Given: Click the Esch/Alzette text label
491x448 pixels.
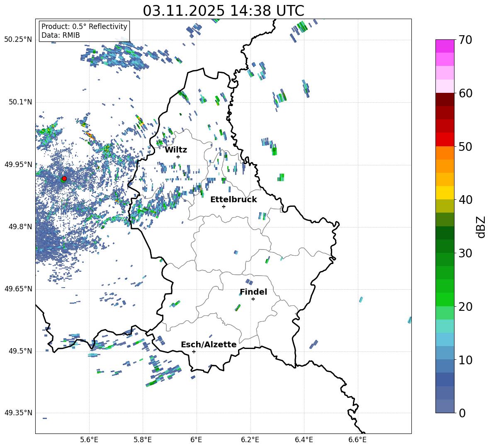Looking at the screenshot, I should 209,344.
